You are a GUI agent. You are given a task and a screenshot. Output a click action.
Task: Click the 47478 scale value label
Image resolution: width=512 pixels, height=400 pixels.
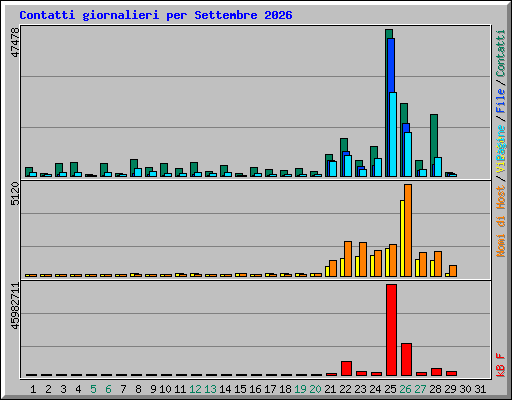tap(15, 42)
